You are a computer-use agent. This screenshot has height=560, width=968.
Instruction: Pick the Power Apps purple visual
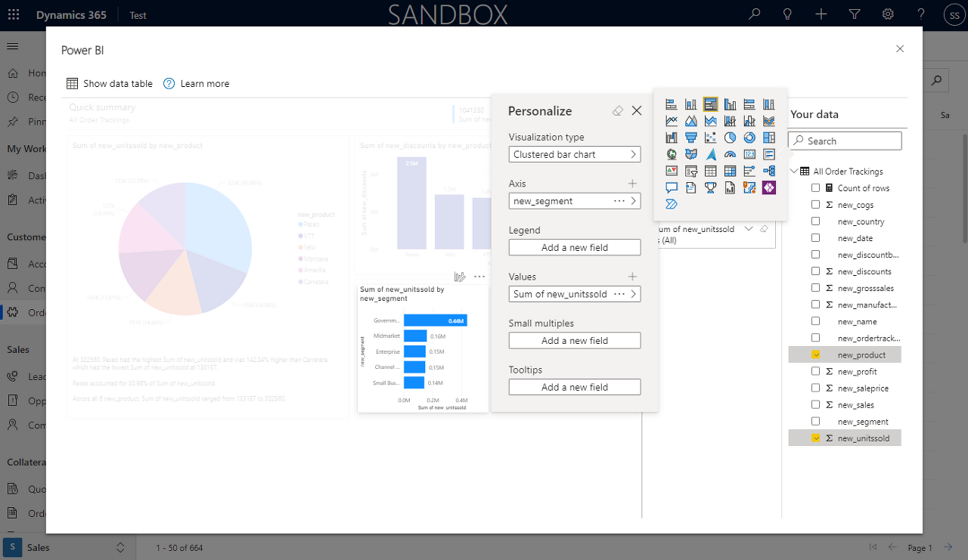[769, 187]
